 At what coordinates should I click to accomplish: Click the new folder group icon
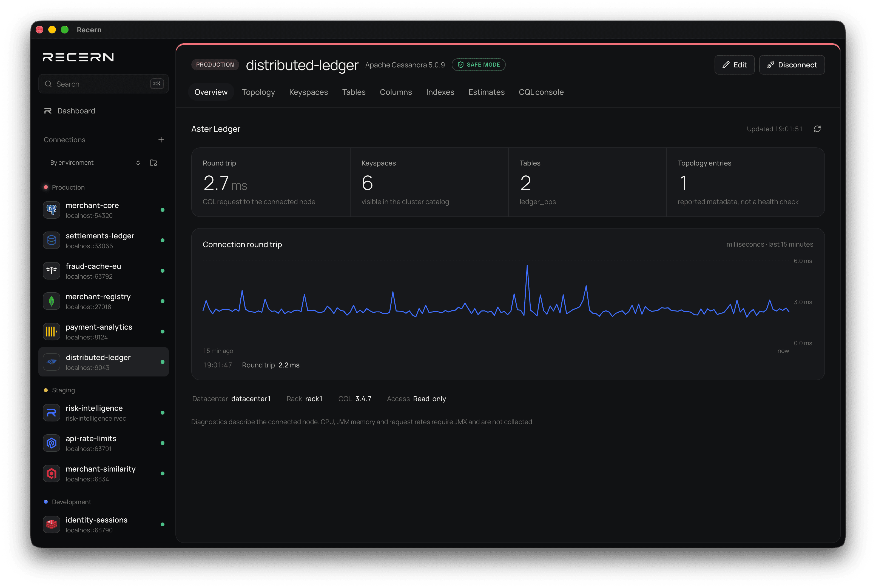pyautogui.click(x=153, y=163)
